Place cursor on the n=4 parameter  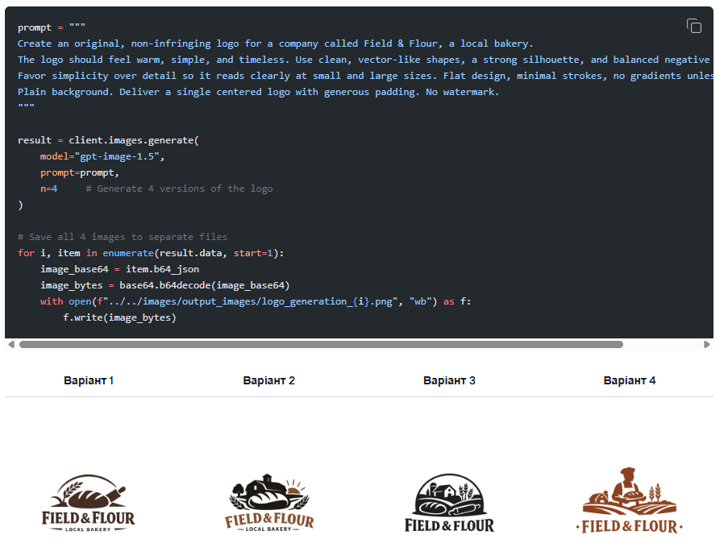tap(49, 189)
